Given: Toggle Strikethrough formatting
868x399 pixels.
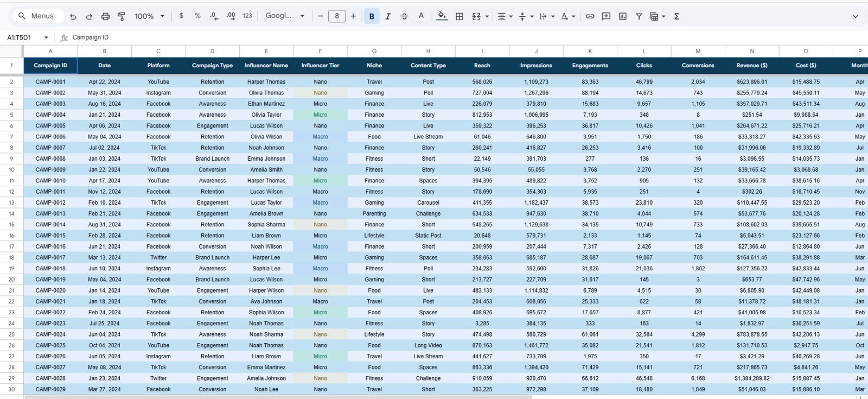Looking at the screenshot, I should pyautogui.click(x=404, y=16).
